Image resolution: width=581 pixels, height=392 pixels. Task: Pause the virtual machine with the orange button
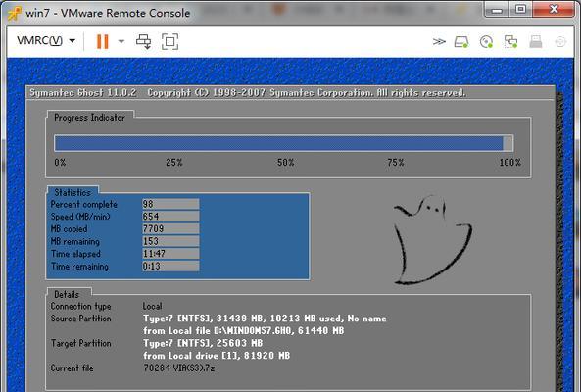tap(102, 41)
